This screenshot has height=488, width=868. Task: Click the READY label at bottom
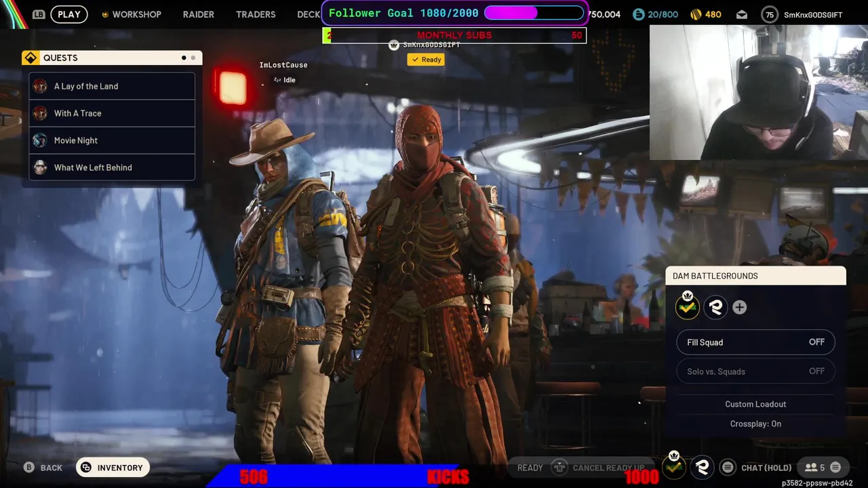click(530, 468)
